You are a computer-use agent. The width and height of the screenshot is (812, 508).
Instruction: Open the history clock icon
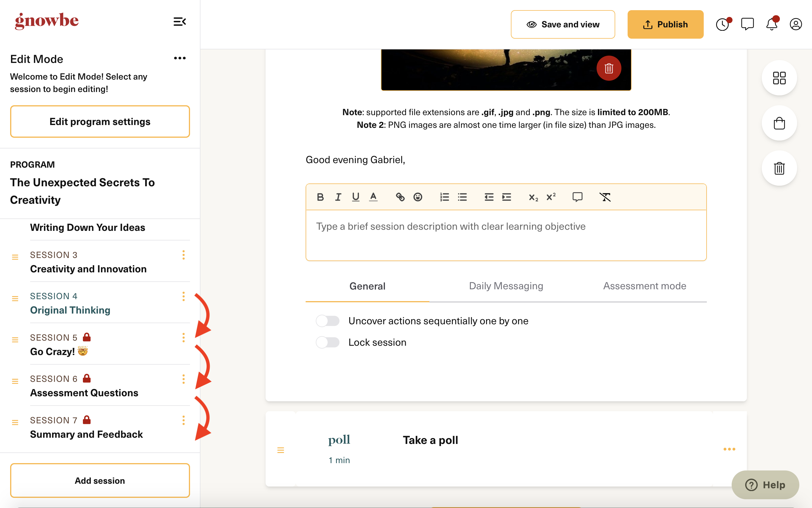(722, 24)
